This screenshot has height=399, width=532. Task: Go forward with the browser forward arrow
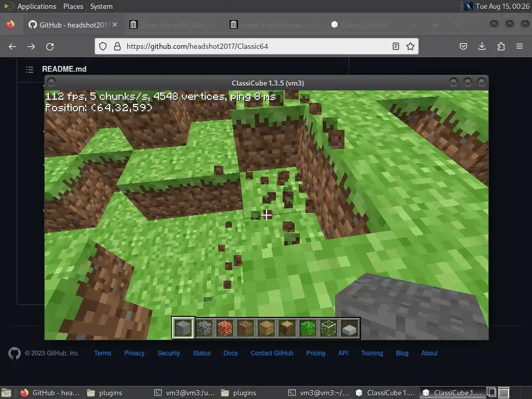(31, 46)
